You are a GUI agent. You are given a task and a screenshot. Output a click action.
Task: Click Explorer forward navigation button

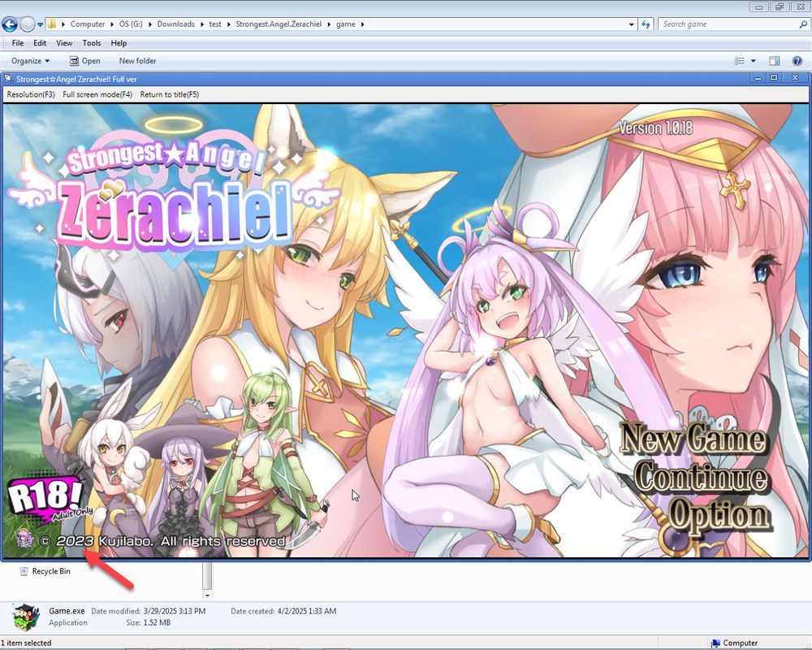click(x=28, y=24)
